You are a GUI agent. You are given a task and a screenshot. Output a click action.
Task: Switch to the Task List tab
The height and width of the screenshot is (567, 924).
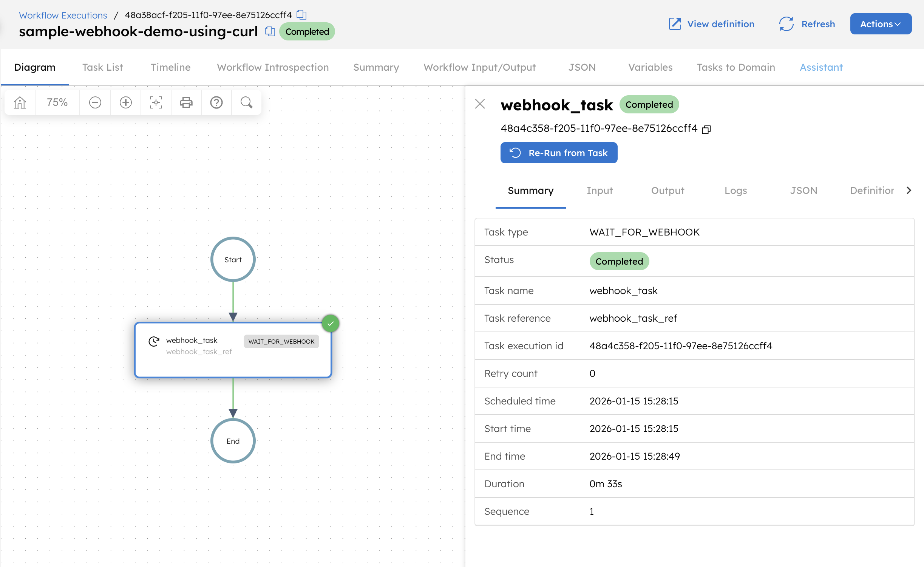(103, 67)
